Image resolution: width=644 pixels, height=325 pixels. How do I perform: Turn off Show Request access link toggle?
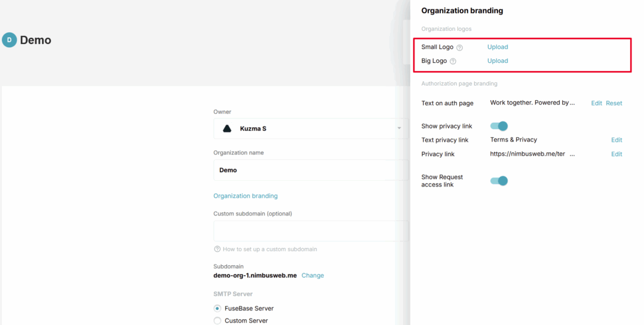coord(499,181)
